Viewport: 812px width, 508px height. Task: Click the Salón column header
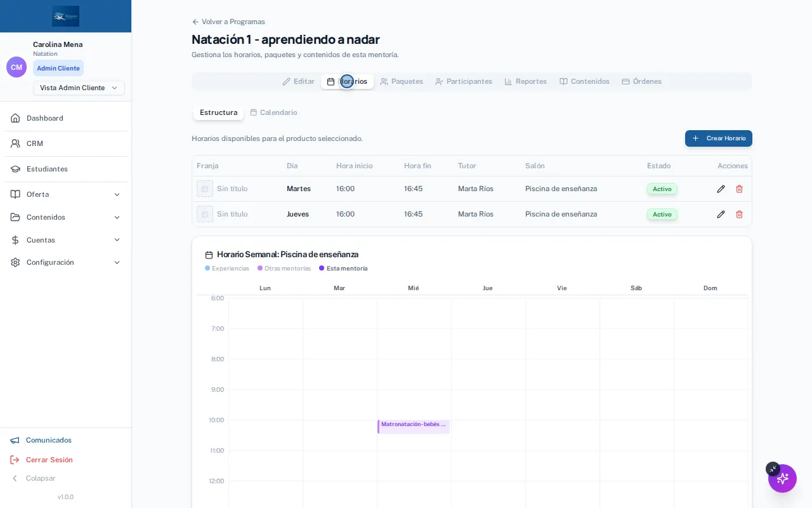[535, 166]
